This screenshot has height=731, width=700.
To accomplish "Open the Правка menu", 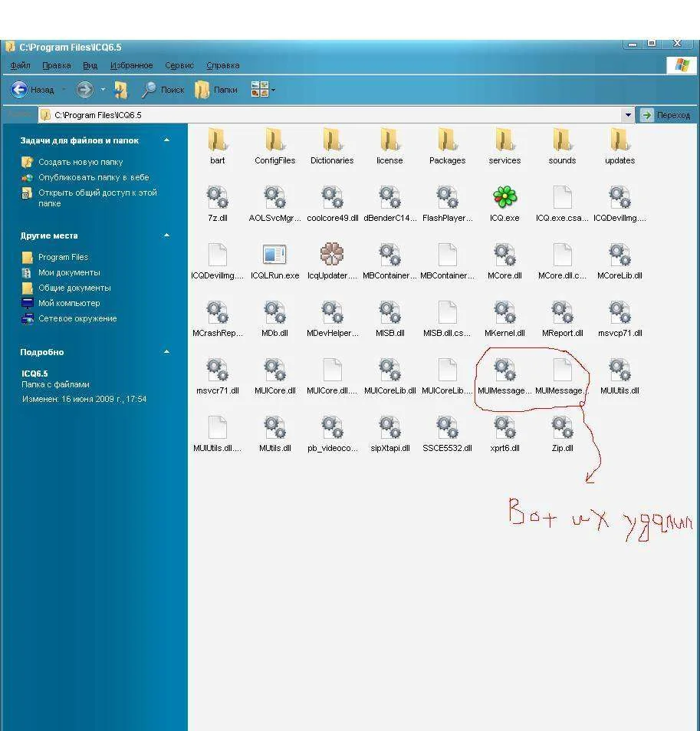I will click(57, 65).
